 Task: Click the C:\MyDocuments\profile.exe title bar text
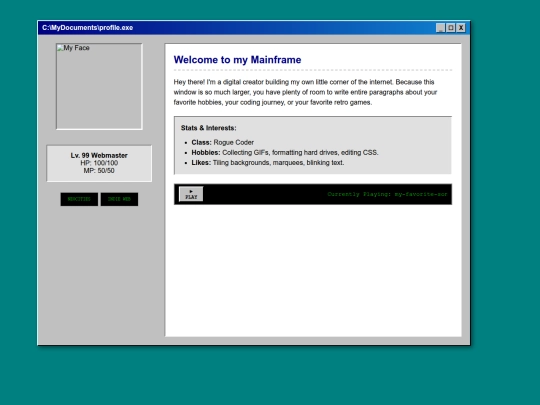[x=87, y=28]
